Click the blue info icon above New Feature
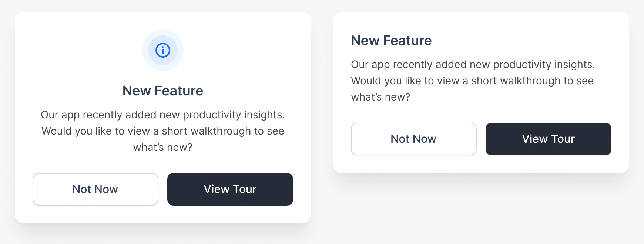 (163, 50)
